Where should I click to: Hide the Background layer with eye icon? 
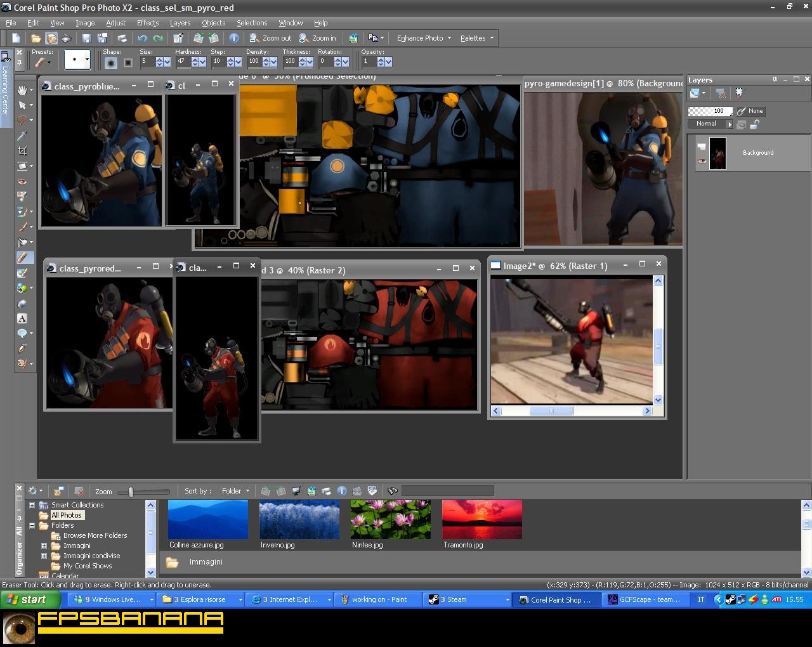tap(702, 160)
